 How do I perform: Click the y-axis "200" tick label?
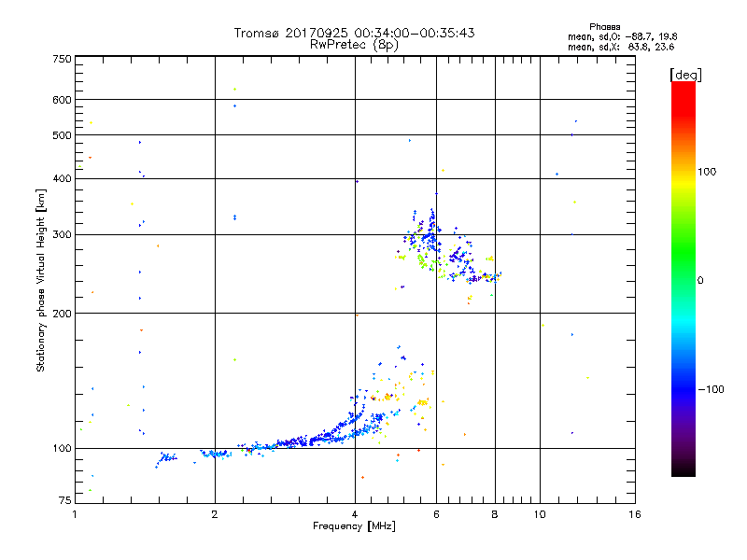point(62,314)
